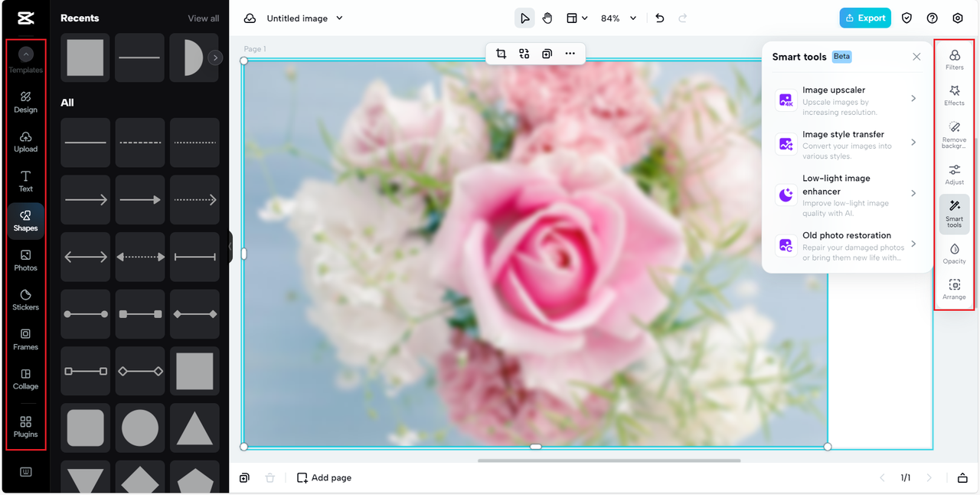This screenshot has width=980, height=495.
Task: Click the Redo button
Action: (x=683, y=18)
